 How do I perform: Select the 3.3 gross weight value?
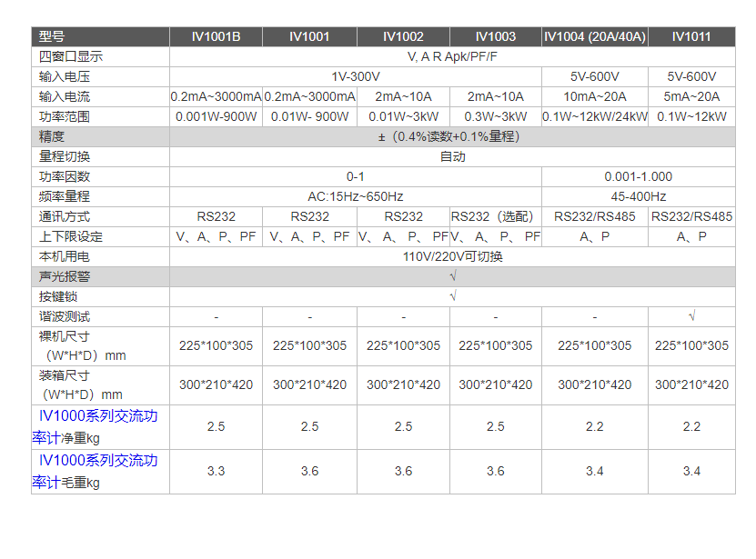tap(216, 471)
